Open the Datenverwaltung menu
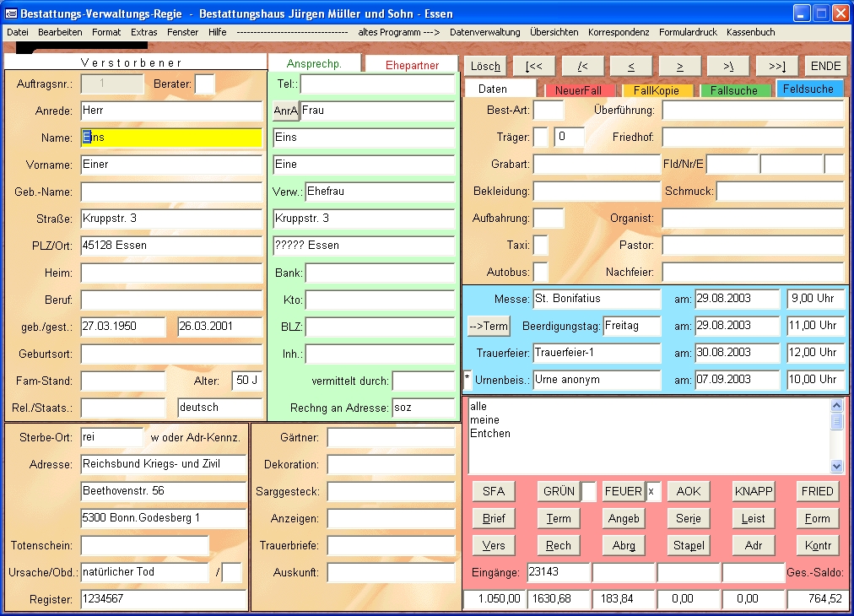 484,32
